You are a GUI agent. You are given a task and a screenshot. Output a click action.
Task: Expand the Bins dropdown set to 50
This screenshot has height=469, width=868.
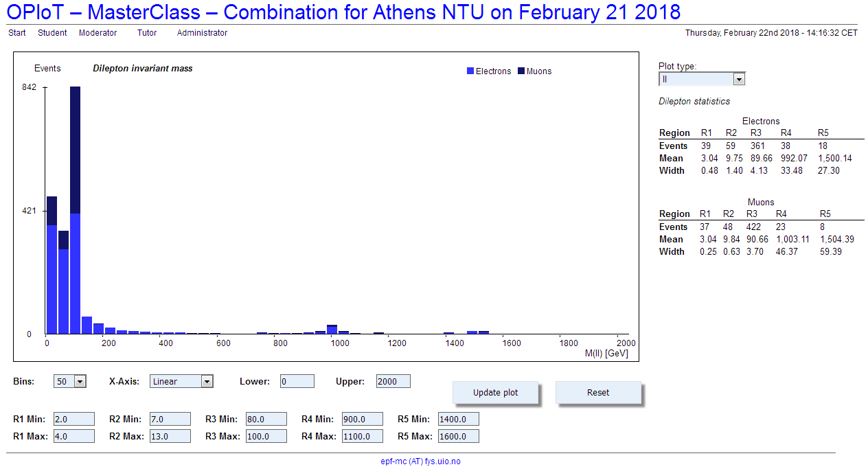70,381
